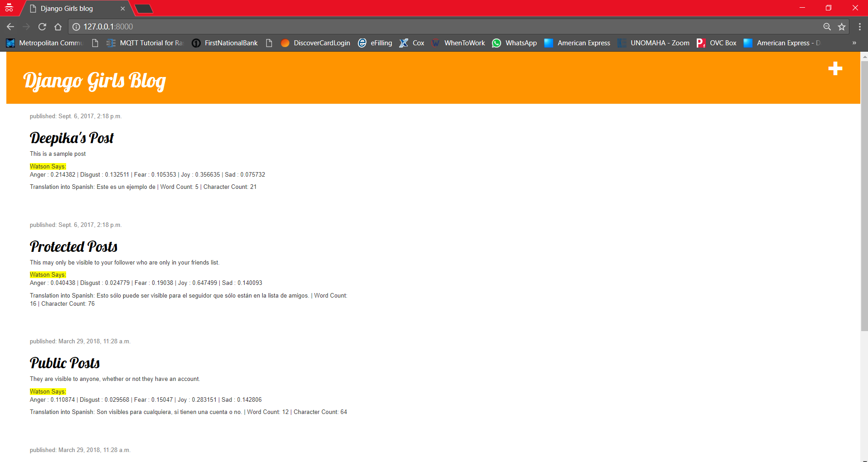Click 'Translation into Spanish: Este es un ejemplo de'

92,187
